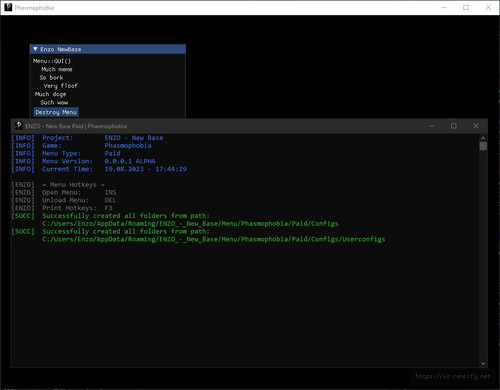Image resolution: width=500 pixels, height=390 pixels.
Task: Click the 'Print Hotkeys:' label
Action: pyautogui.click(x=69, y=208)
